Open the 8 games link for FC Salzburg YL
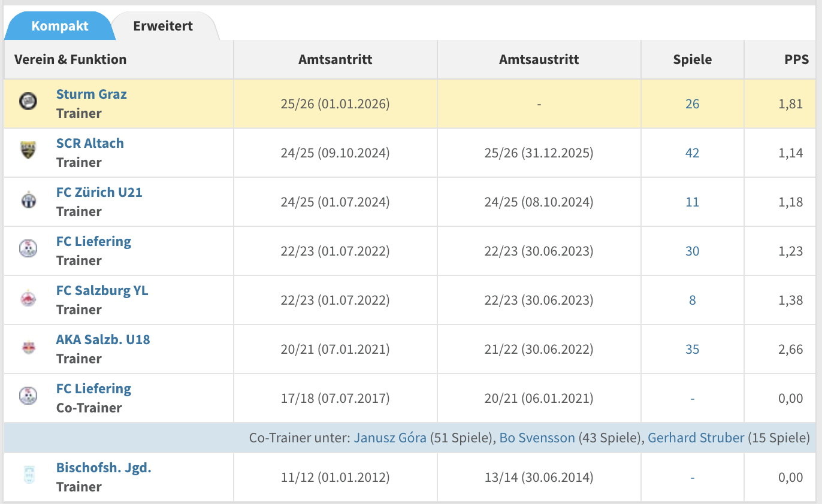822x504 pixels. pos(693,300)
